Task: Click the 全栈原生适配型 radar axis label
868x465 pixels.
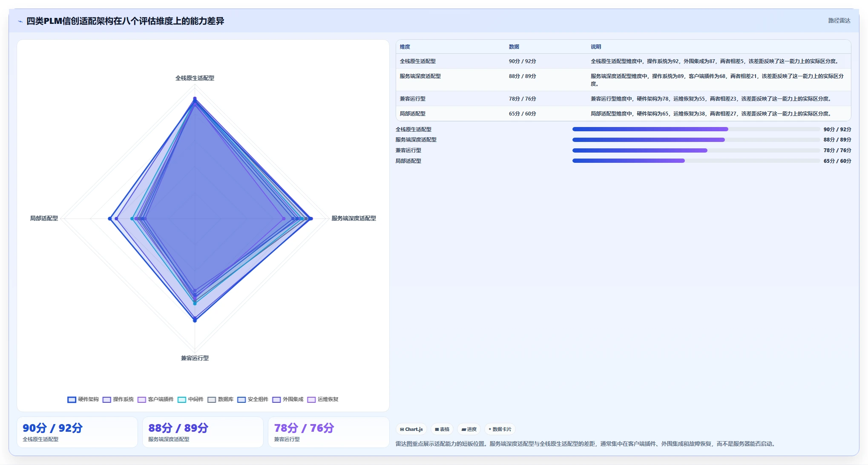Action: [x=195, y=78]
